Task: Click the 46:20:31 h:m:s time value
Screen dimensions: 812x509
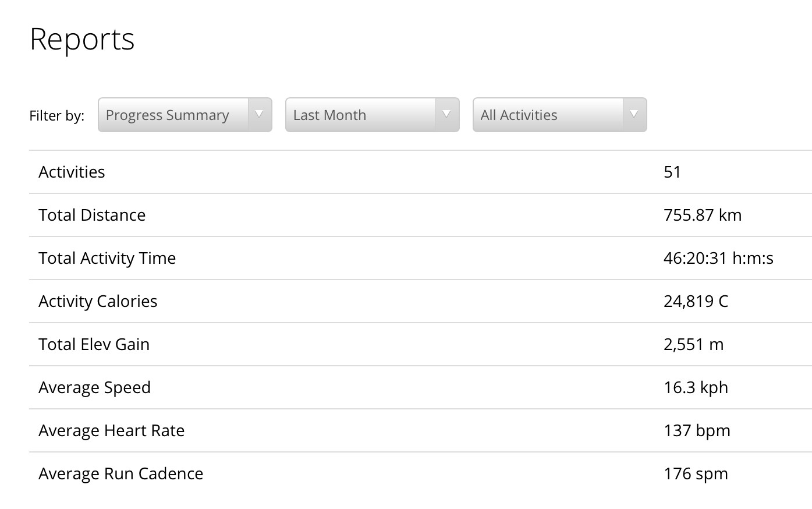Action: pyautogui.click(x=718, y=258)
